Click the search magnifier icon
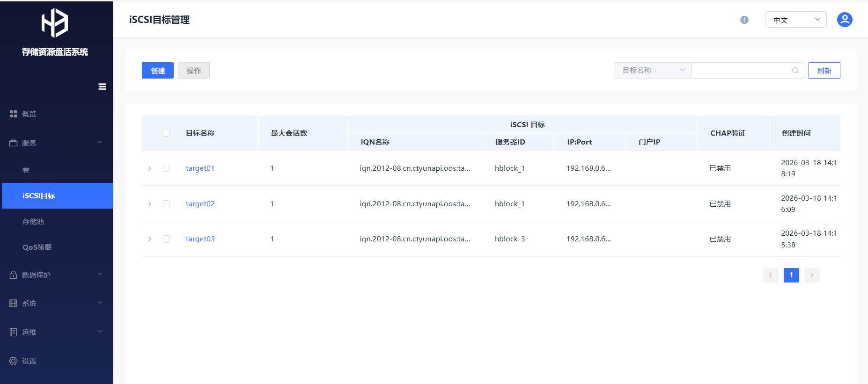Viewport: 868px width, 384px height. (x=795, y=71)
